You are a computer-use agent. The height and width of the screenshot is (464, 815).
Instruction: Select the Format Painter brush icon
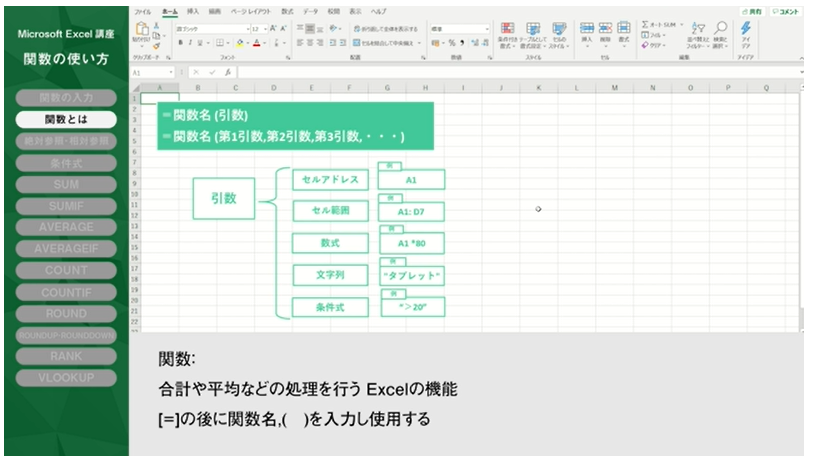156,46
